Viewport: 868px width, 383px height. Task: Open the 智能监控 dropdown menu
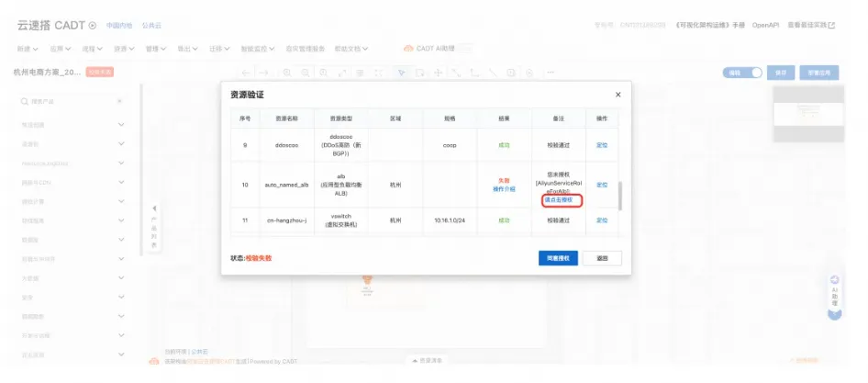[258, 49]
